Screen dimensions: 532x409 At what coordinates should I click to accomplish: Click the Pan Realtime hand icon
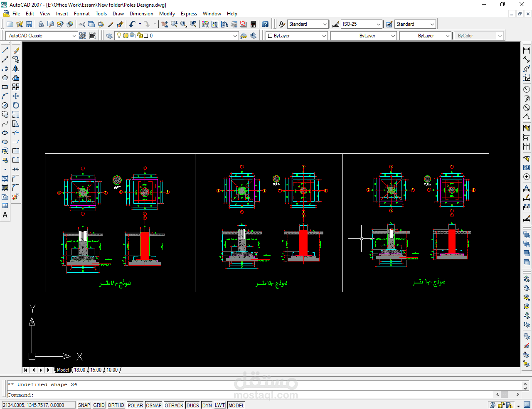(165, 24)
